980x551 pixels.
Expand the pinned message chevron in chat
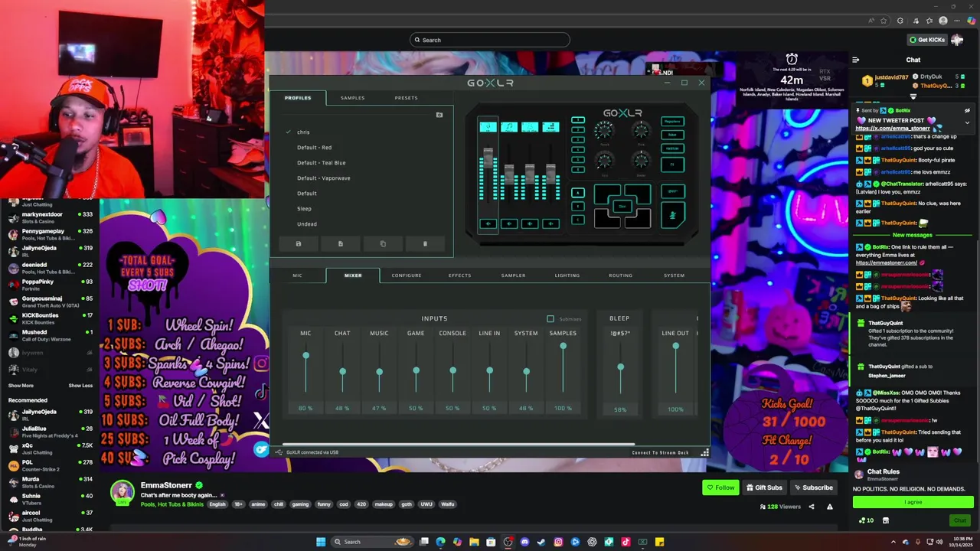tap(967, 122)
